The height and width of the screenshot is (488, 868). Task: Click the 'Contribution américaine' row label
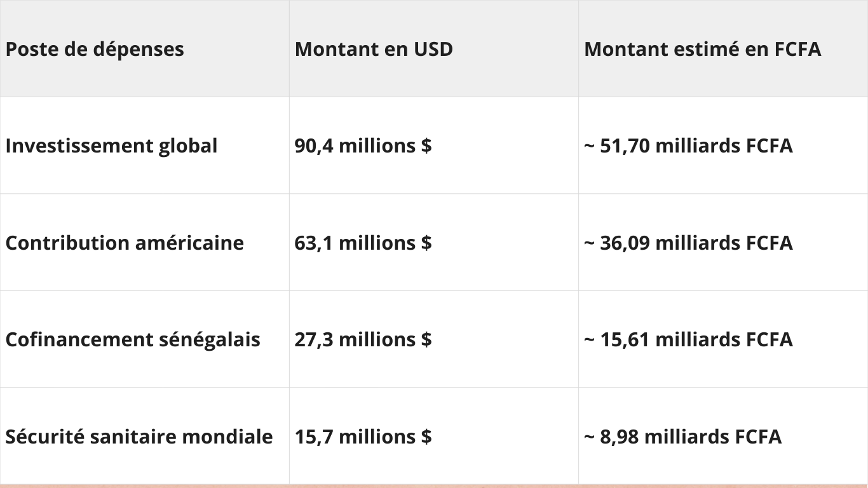pyautogui.click(x=125, y=243)
